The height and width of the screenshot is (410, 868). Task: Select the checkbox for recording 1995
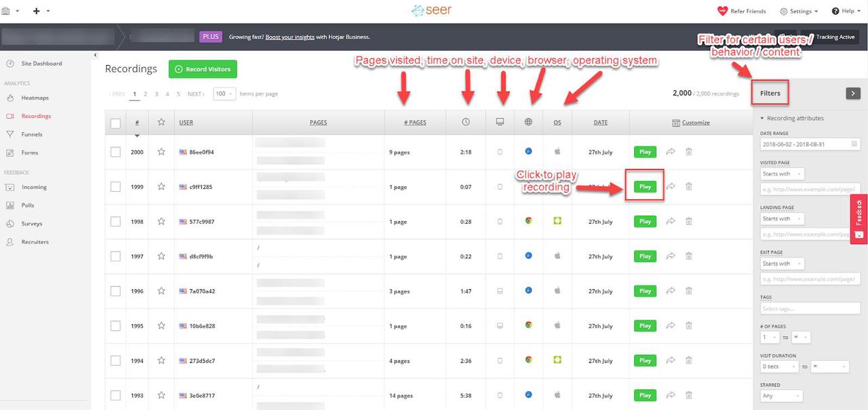coord(115,326)
